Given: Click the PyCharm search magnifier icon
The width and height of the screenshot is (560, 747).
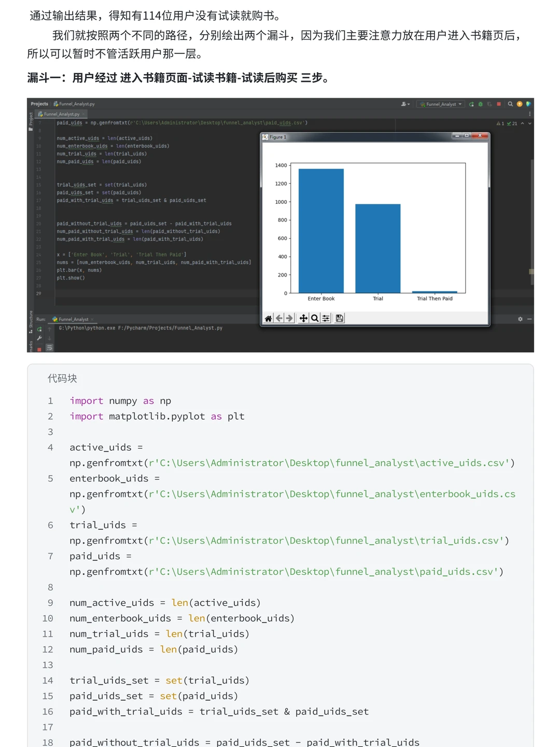Looking at the screenshot, I should pos(510,104).
